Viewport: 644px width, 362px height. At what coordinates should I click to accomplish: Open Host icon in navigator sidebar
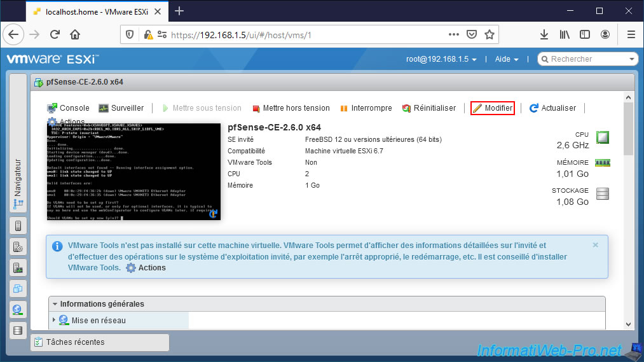[x=18, y=226]
